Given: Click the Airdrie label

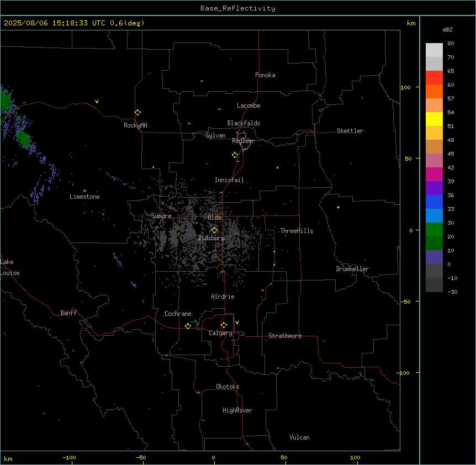Looking at the screenshot, I should tap(223, 297).
